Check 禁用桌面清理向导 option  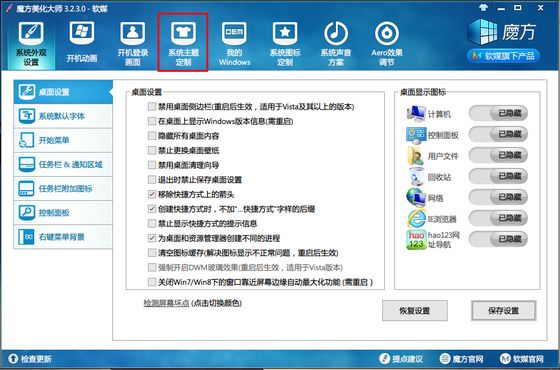152,165
